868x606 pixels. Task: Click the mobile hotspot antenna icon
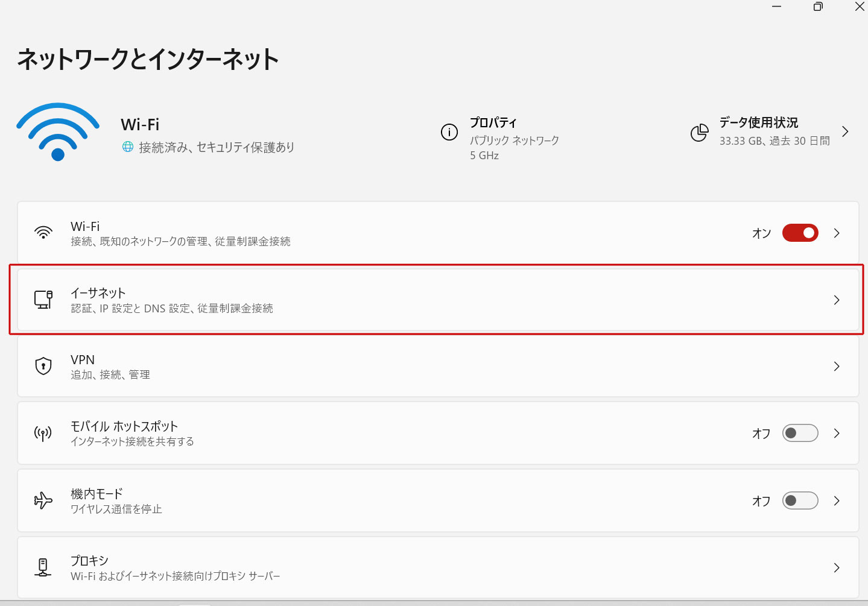pos(43,433)
